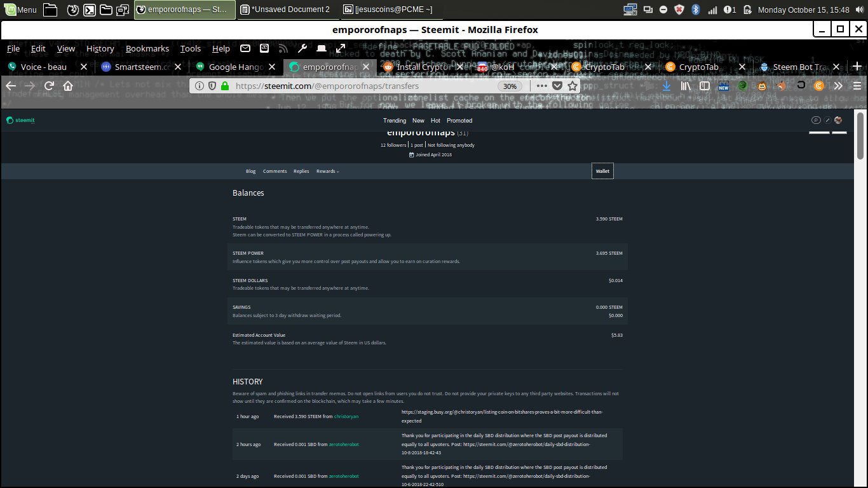
Task: Click the fullscreen arrows icon in menu bar
Action: 341,48
